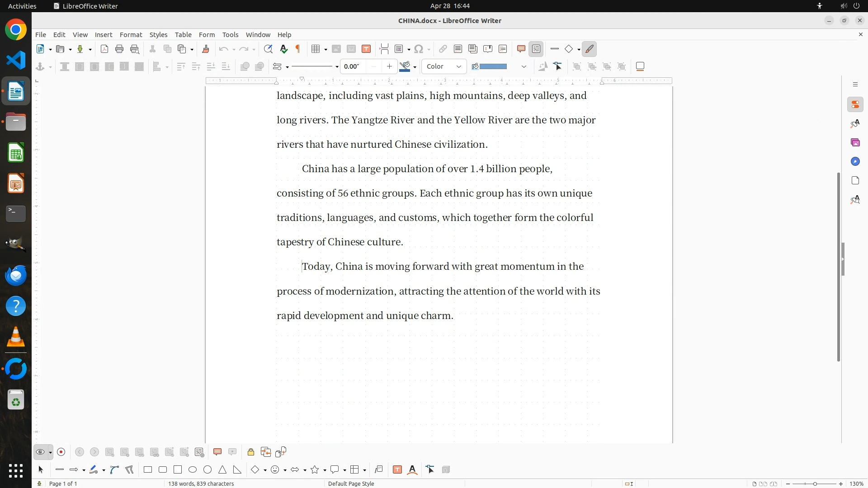Toggle Show Tracked Changes eye button
This screenshot has width=868, height=488.
coord(40,452)
